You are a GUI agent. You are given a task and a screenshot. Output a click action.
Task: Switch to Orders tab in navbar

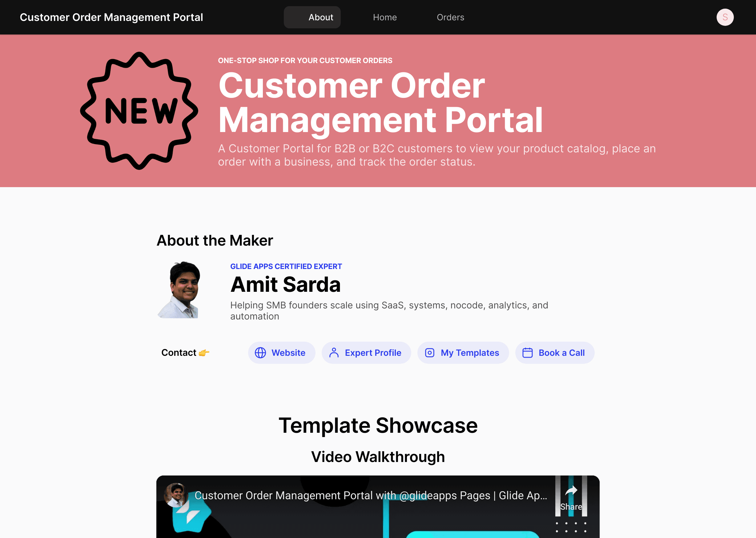pyautogui.click(x=450, y=17)
